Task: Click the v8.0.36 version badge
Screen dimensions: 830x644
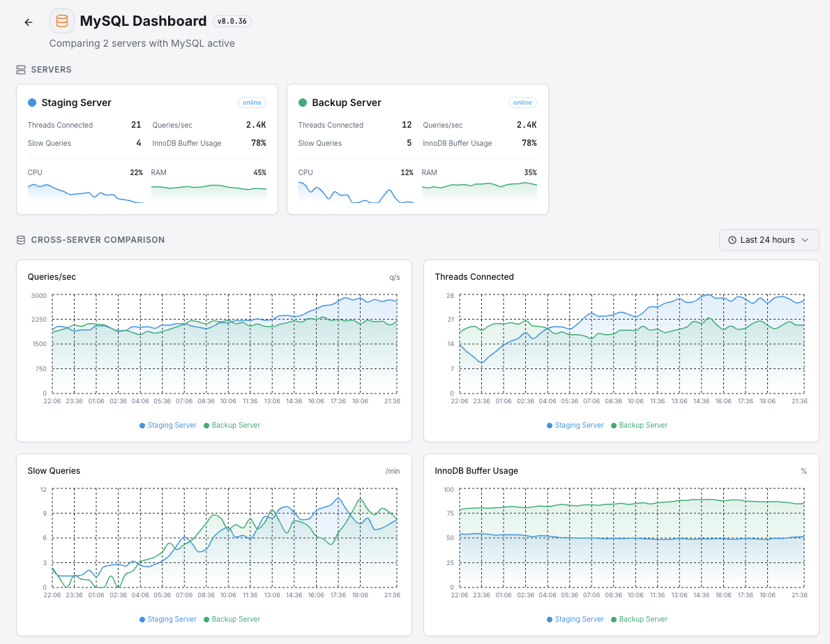Action: coord(232,21)
